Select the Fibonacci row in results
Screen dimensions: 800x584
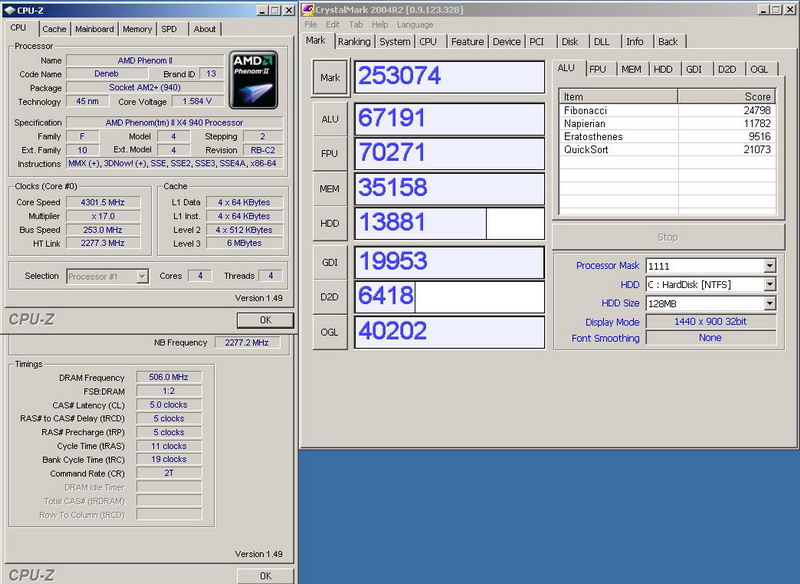point(667,110)
